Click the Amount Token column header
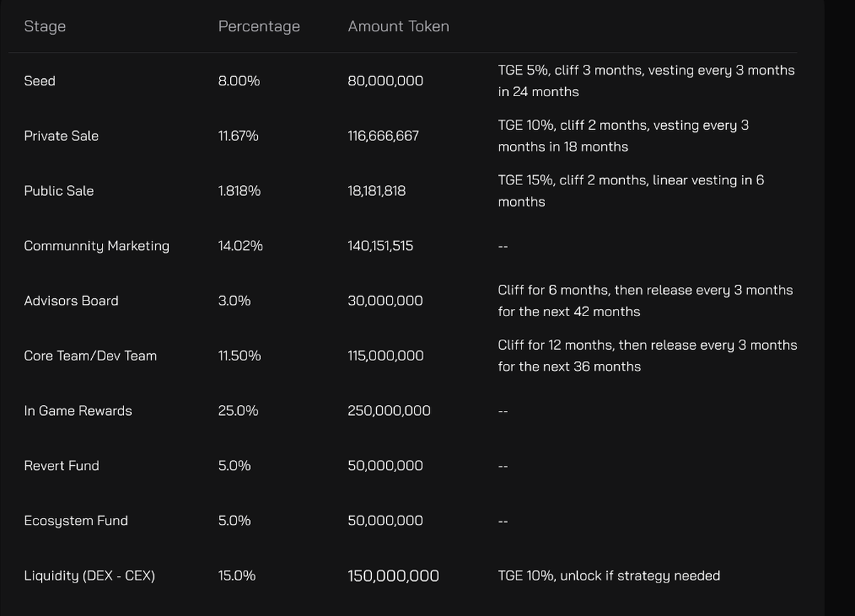Screen dimensions: 855x616 click(398, 26)
